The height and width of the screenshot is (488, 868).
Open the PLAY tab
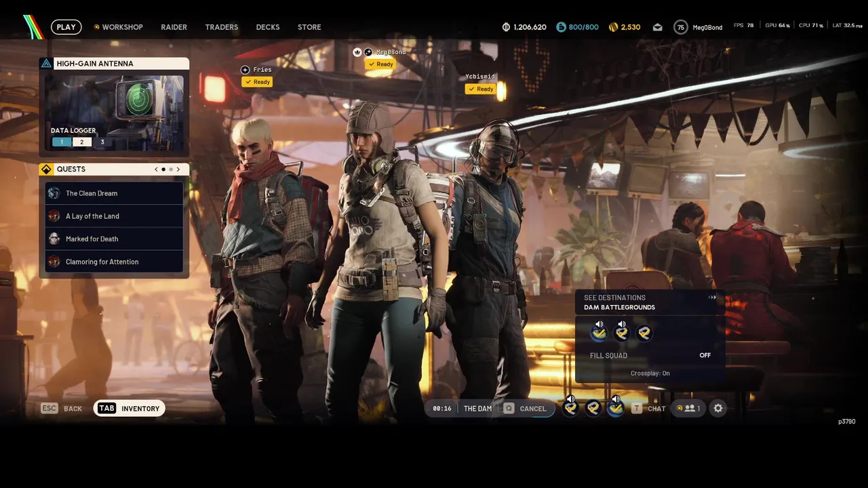[66, 27]
